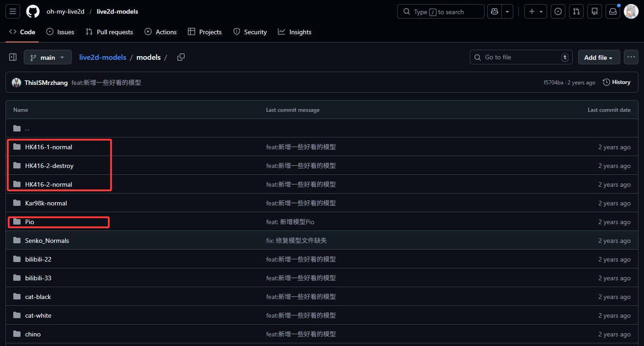Toggle the file tree side panel
Screen dimensions: 644x346
[x=13, y=57]
